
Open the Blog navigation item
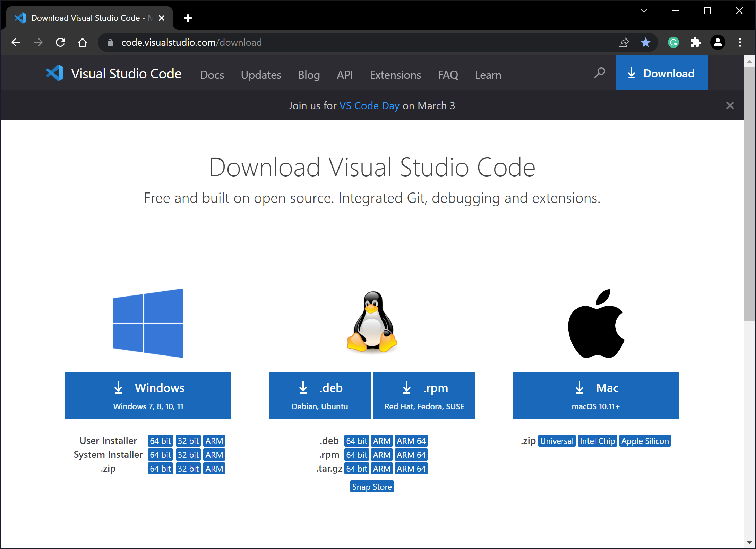tap(309, 75)
